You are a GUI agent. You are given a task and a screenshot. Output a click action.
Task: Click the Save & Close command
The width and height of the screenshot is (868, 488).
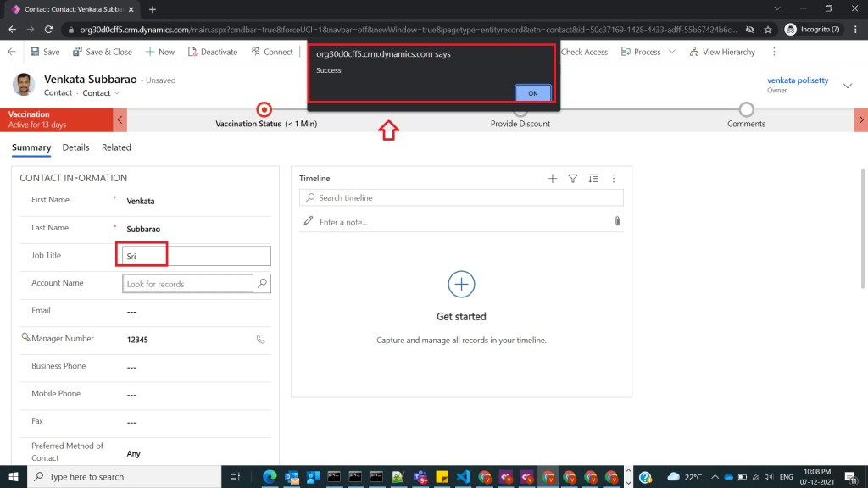click(103, 52)
